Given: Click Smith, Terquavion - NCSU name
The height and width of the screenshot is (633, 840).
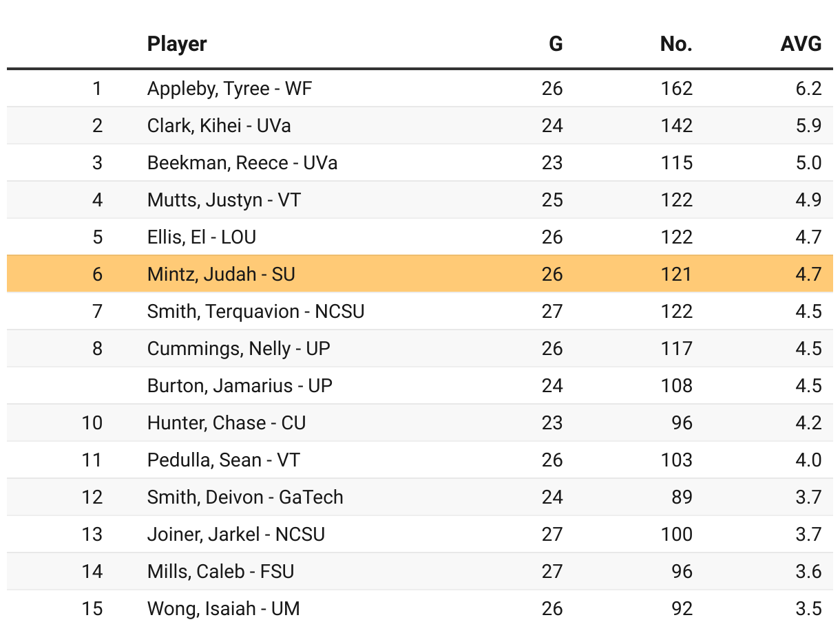Looking at the screenshot, I should [255, 312].
